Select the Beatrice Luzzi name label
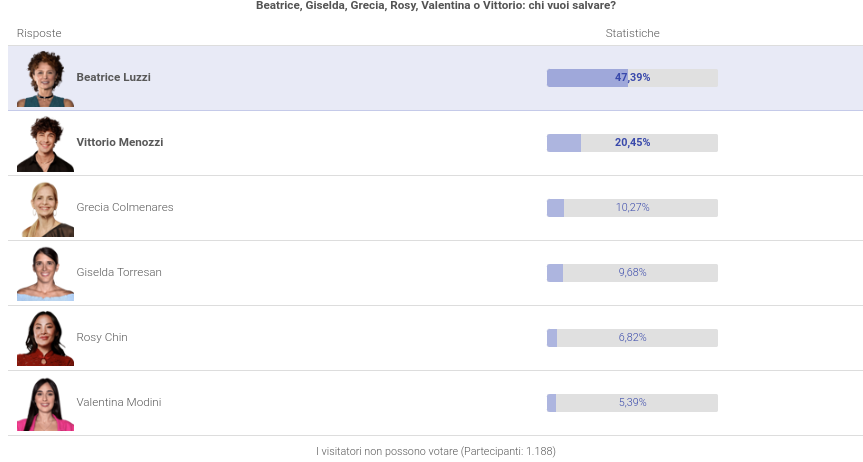 pyautogui.click(x=113, y=77)
